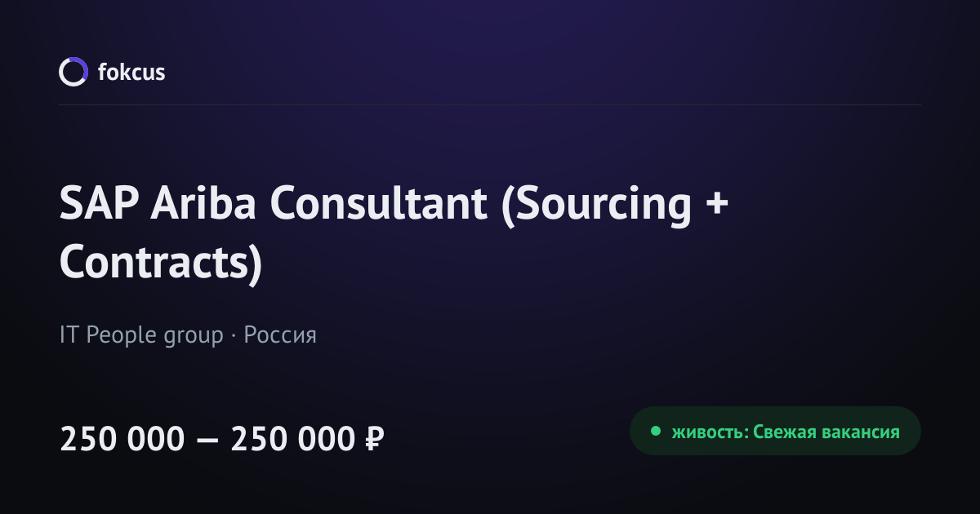Viewport: 980px width, 514px height.
Task: Click the fokcus wordmark text
Action: click(x=131, y=73)
